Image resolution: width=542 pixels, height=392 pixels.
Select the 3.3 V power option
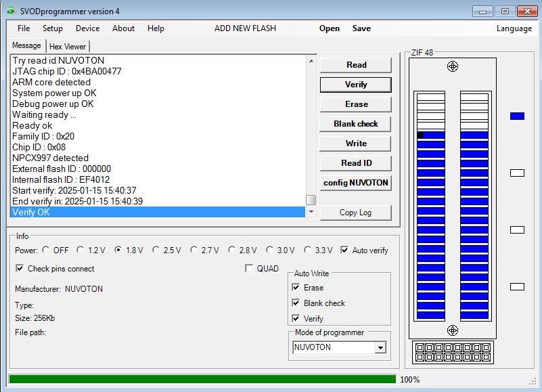tap(308, 250)
